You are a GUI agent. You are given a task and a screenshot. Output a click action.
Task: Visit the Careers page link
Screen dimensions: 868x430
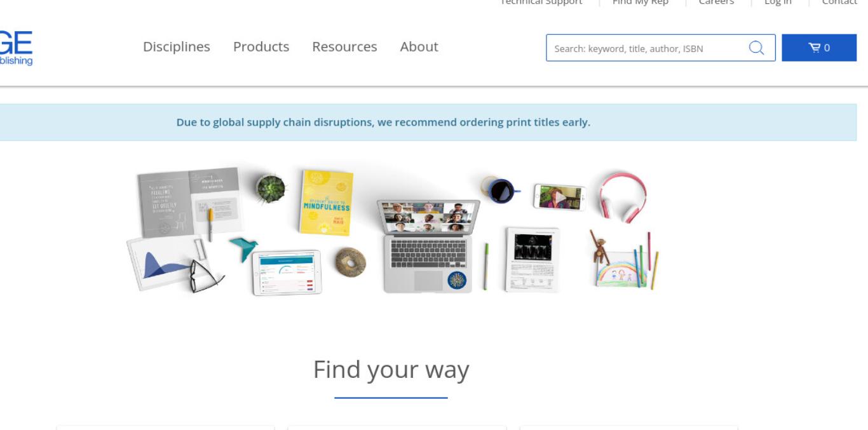coord(716,3)
